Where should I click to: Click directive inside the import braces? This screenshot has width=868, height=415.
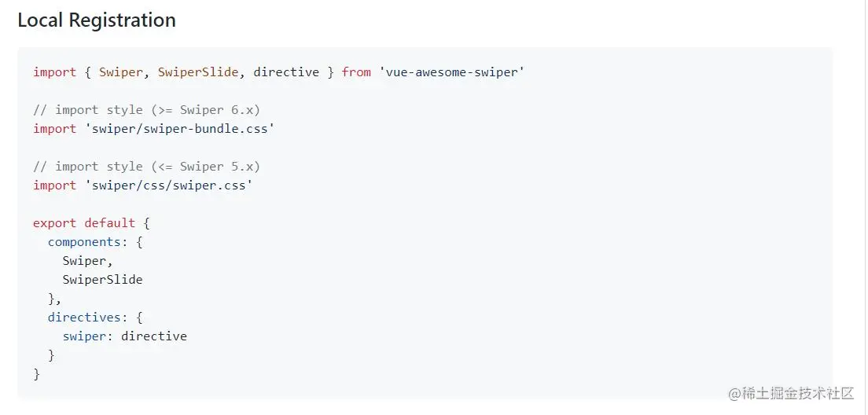coord(286,72)
